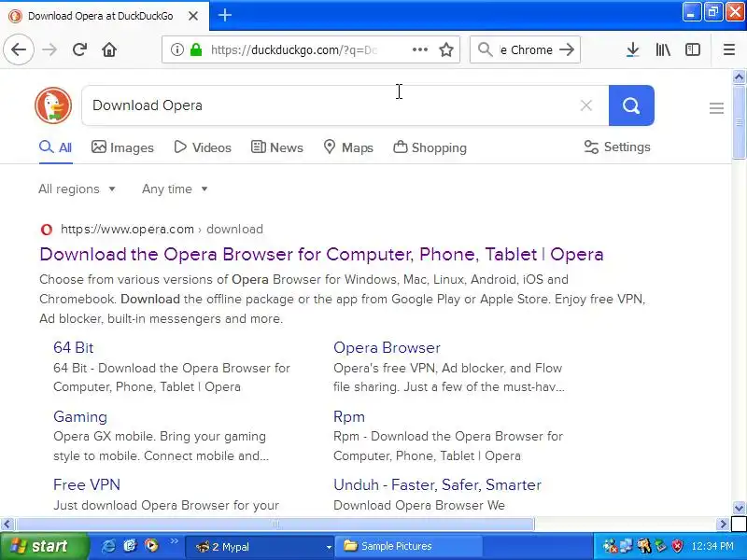
Task: Reload the current page
Action: tap(79, 49)
